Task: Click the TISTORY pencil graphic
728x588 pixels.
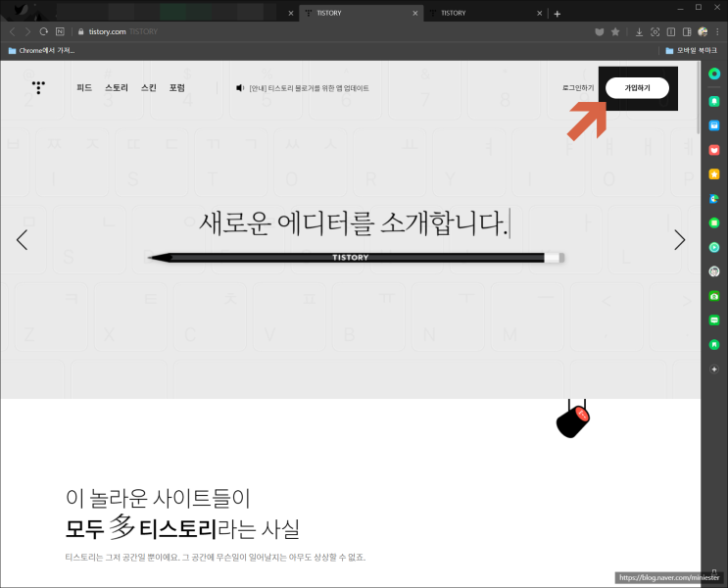Action: (356, 258)
